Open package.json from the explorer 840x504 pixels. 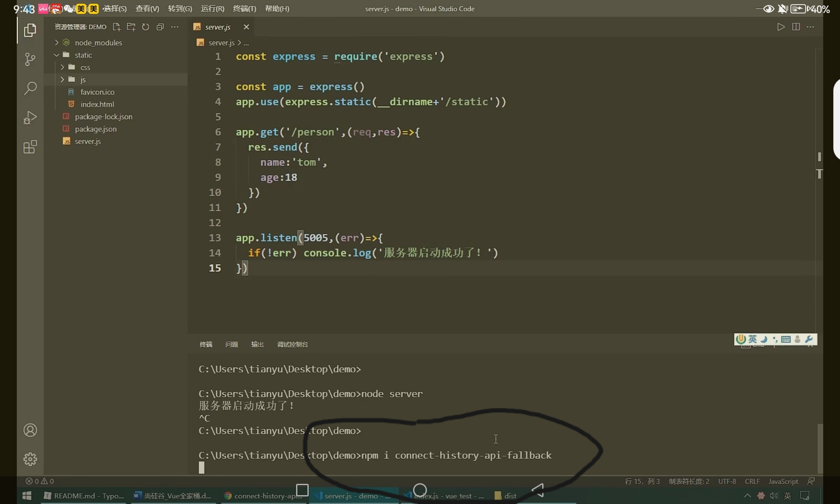95,129
